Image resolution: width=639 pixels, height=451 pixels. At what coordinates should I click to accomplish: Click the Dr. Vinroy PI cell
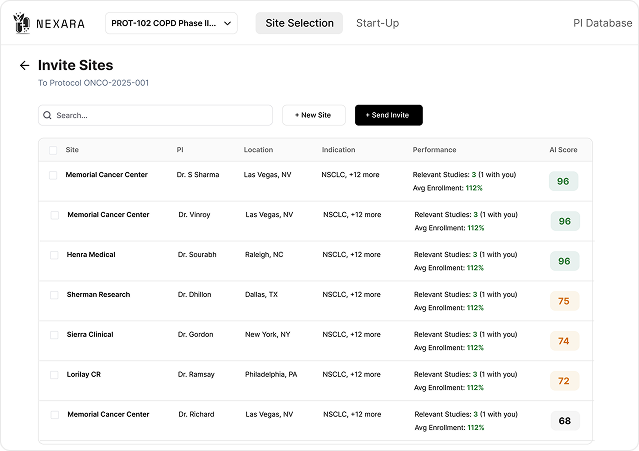[194, 215]
